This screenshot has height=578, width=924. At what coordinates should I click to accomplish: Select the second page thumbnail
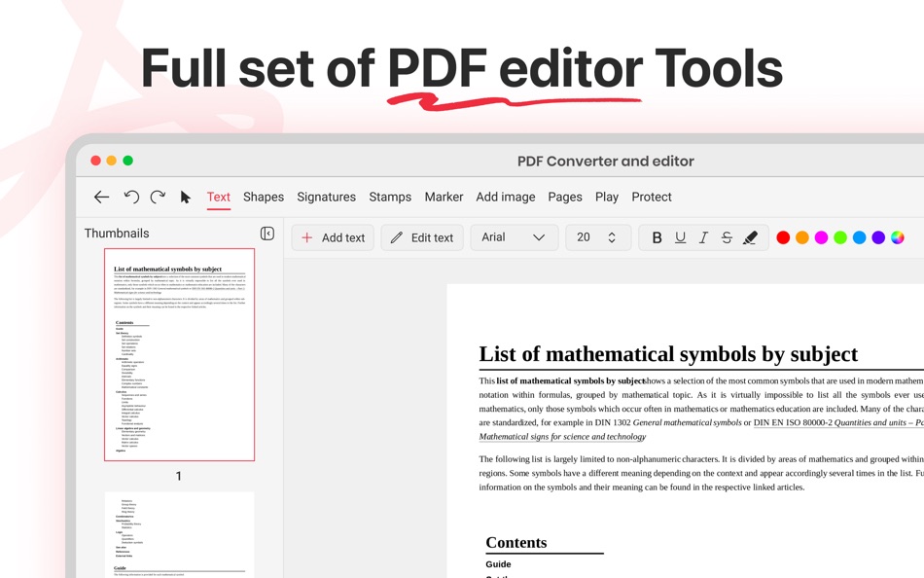pyautogui.click(x=179, y=534)
